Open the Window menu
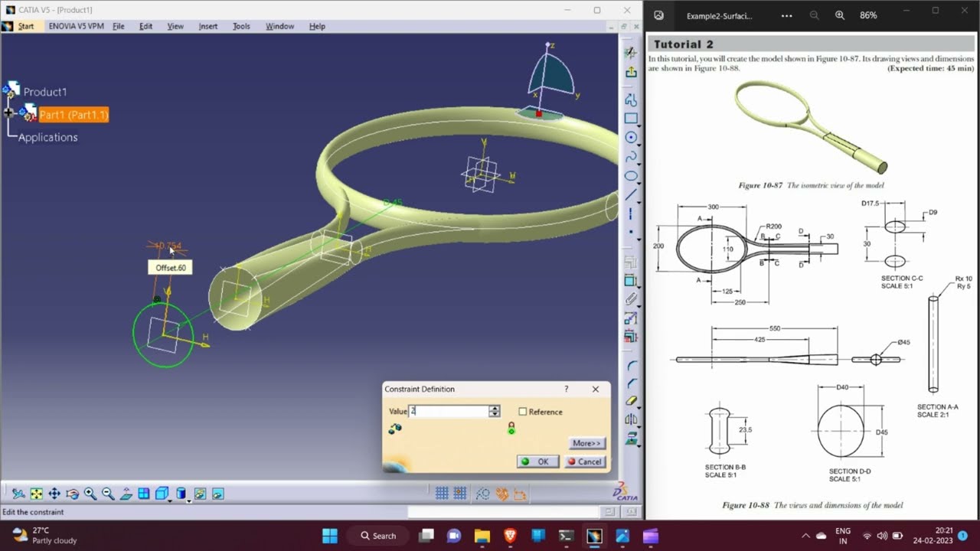This screenshot has height=551, width=980. coord(279,26)
